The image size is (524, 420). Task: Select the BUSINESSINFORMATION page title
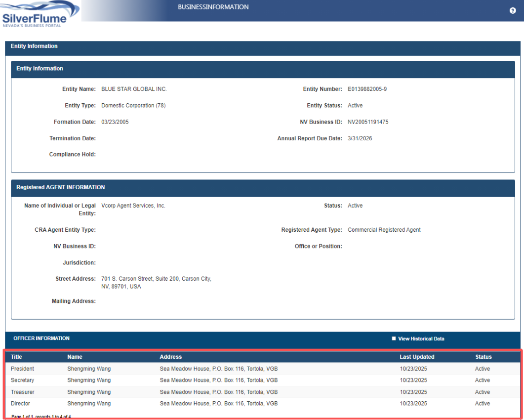pos(213,7)
